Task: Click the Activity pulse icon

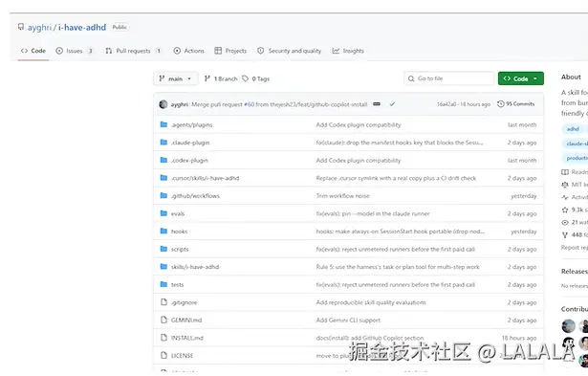Action: click(565, 197)
